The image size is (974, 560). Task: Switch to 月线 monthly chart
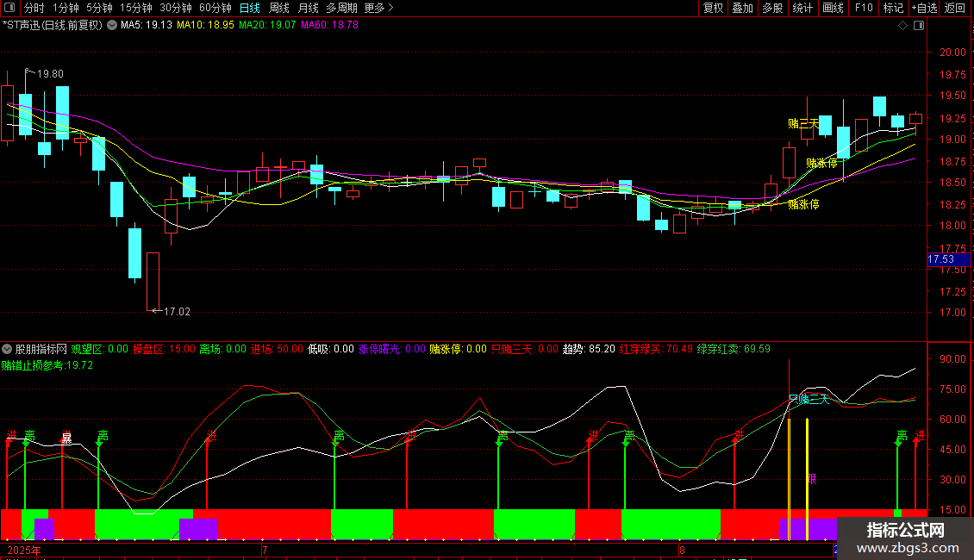click(x=308, y=8)
